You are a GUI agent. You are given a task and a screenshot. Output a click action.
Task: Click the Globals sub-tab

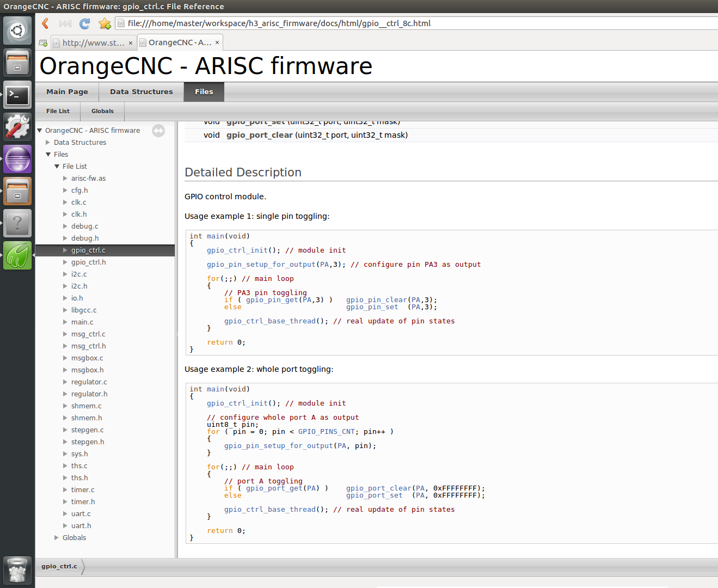pyautogui.click(x=102, y=111)
